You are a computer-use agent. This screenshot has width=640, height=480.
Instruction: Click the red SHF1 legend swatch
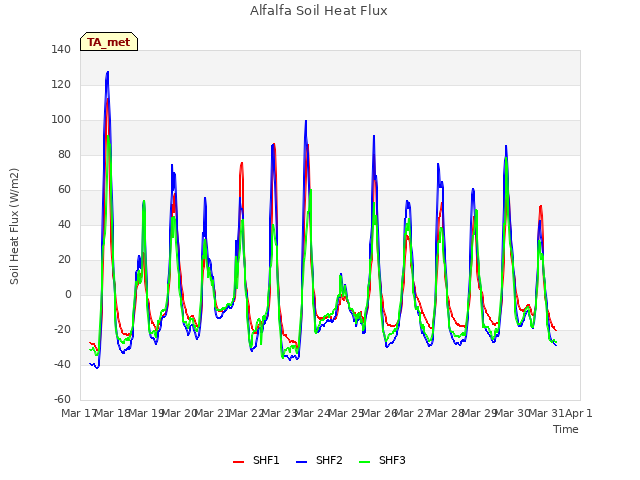[238, 462]
